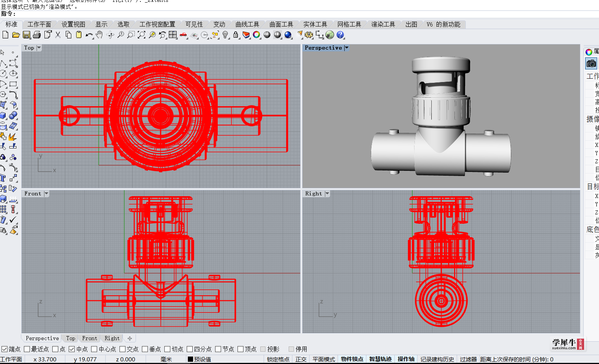Select the Circle tool in the sidebar
The height and width of the screenshot is (364, 599).
pos(3,73)
